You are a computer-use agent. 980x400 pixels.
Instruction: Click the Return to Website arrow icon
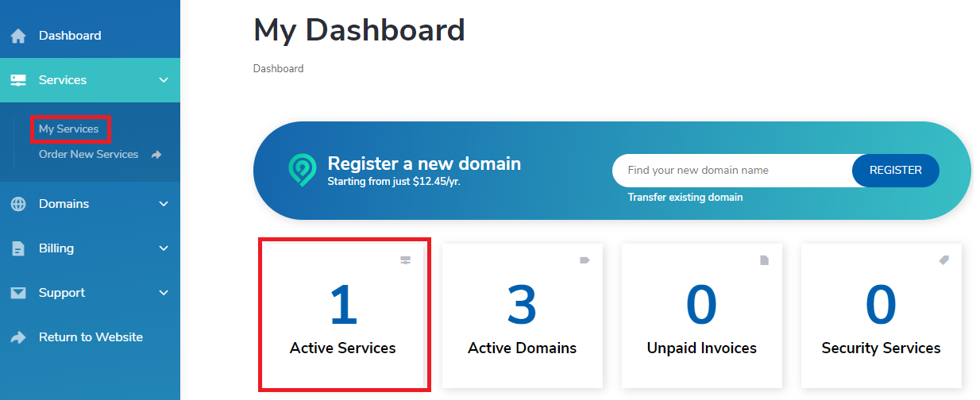coord(18,337)
